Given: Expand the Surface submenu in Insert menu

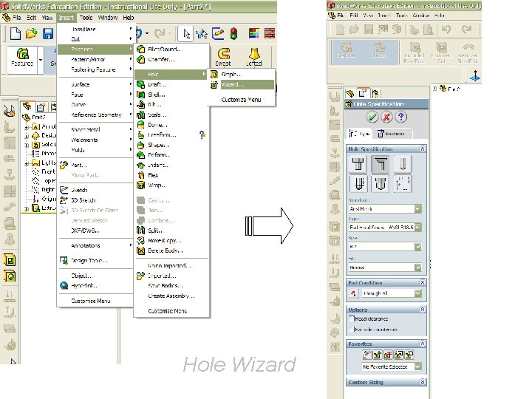Looking at the screenshot, I should point(95,84).
